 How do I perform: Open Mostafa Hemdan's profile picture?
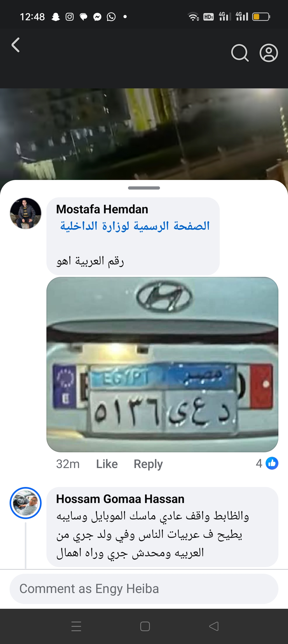[26, 213]
